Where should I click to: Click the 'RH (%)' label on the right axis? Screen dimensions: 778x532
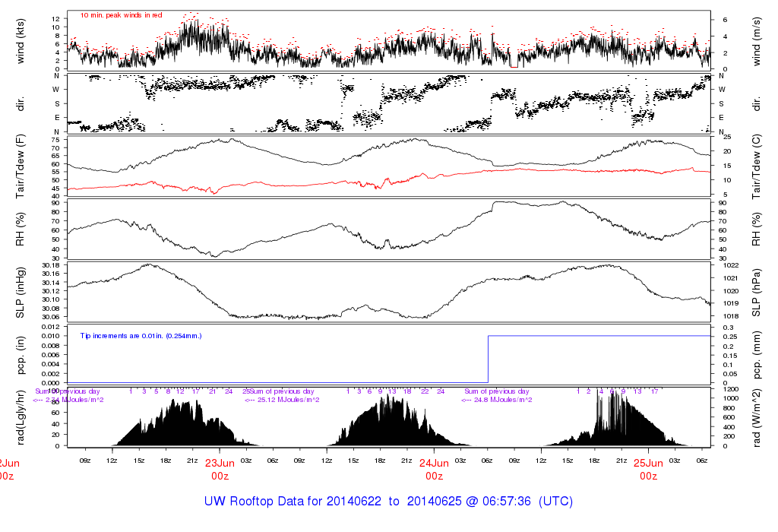pos(756,229)
